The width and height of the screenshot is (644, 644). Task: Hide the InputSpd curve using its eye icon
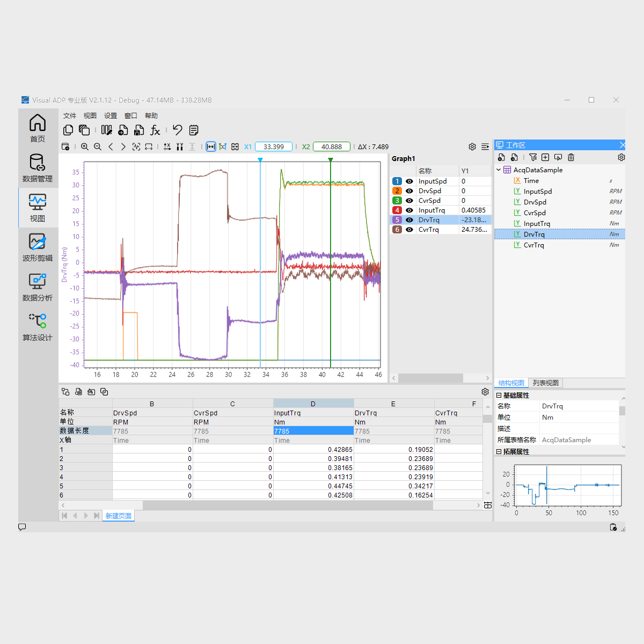pos(409,181)
